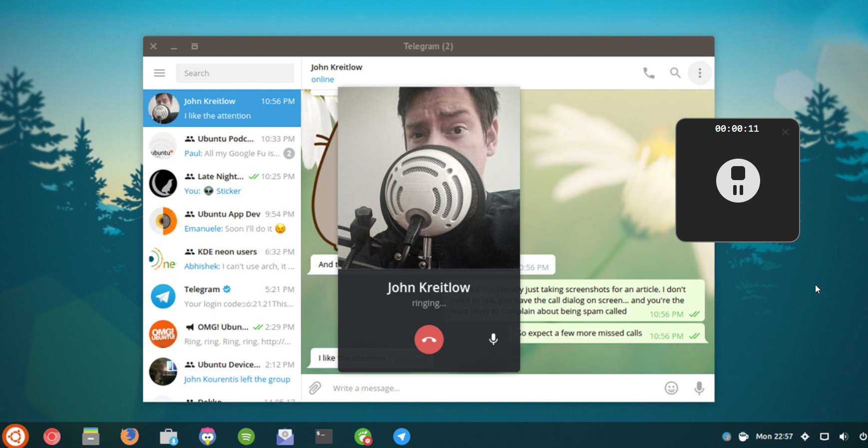This screenshot has height=448, width=868.
Task: Maximize the Telegram window
Action: [x=195, y=46]
